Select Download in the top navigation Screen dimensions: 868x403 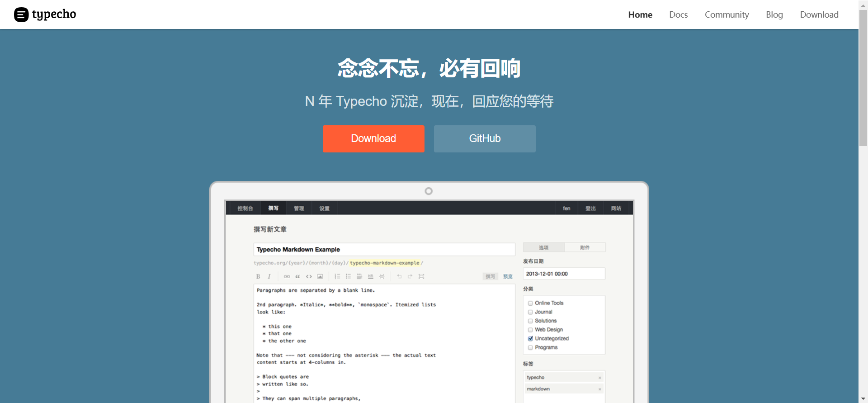[819, 14]
